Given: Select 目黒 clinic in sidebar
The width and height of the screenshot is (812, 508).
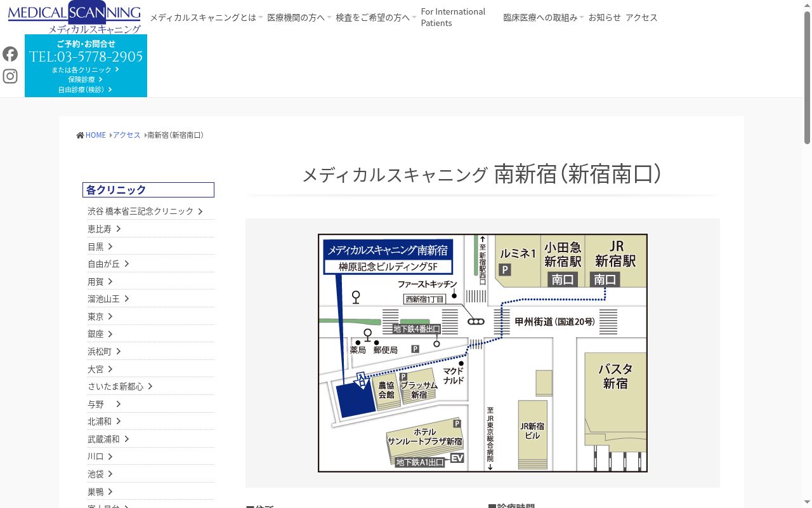Looking at the screenshot, I should pos(151,246).
